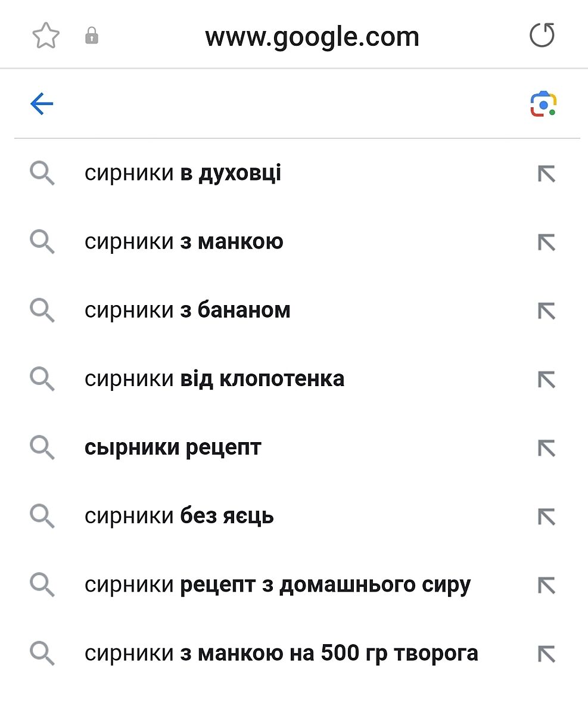Insert "сирники від клопотенка" using arrow icon
588x715 pixels.
[x=546, y=380]
